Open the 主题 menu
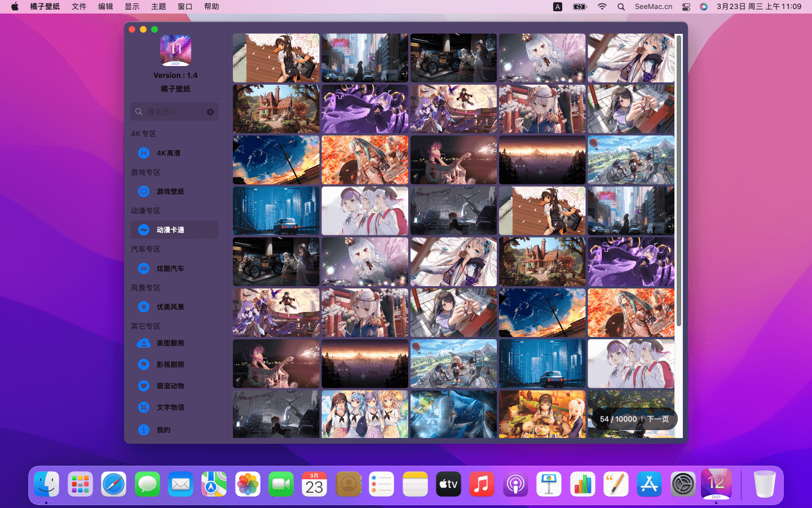The height and width of the screenshot is (508, 812). (158, 7)
